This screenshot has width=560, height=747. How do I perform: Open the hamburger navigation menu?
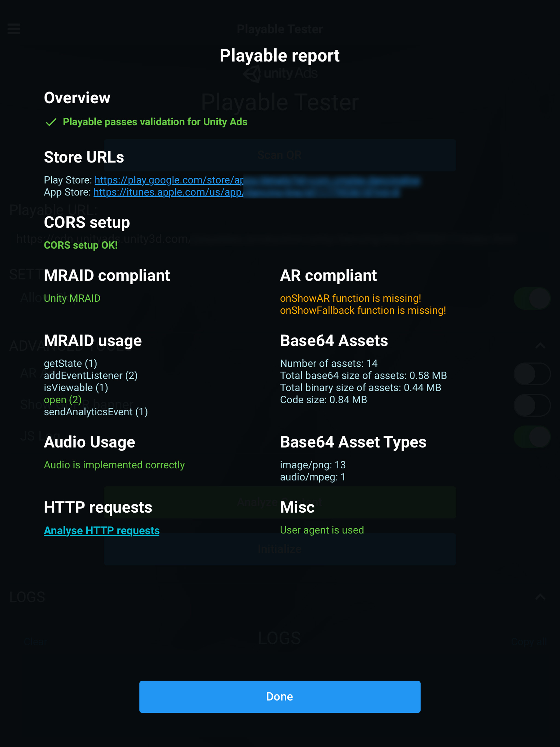(x=14, y=29)
